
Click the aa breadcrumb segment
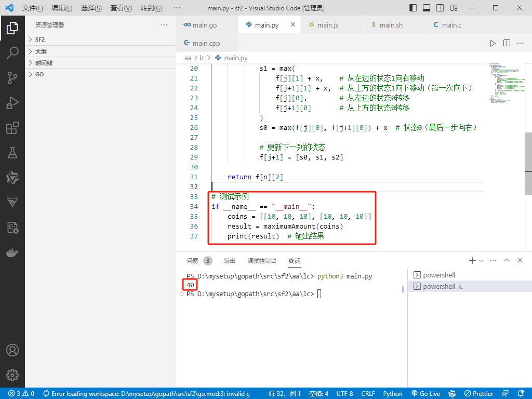tap(188, 58)
